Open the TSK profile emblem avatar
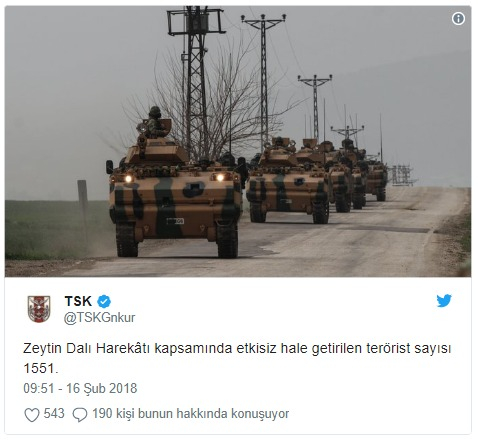Screen dimensions: 478x441 tap(39, 309)
